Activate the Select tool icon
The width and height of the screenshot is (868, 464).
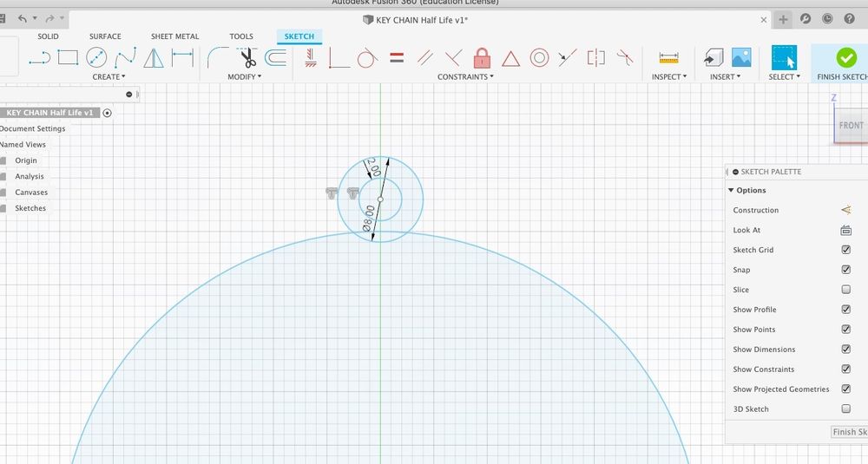(784, 57)
